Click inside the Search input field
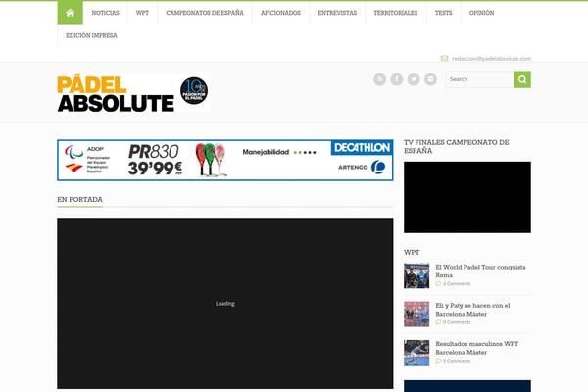This screenshot has height=392, width=588. pos(480,79)
